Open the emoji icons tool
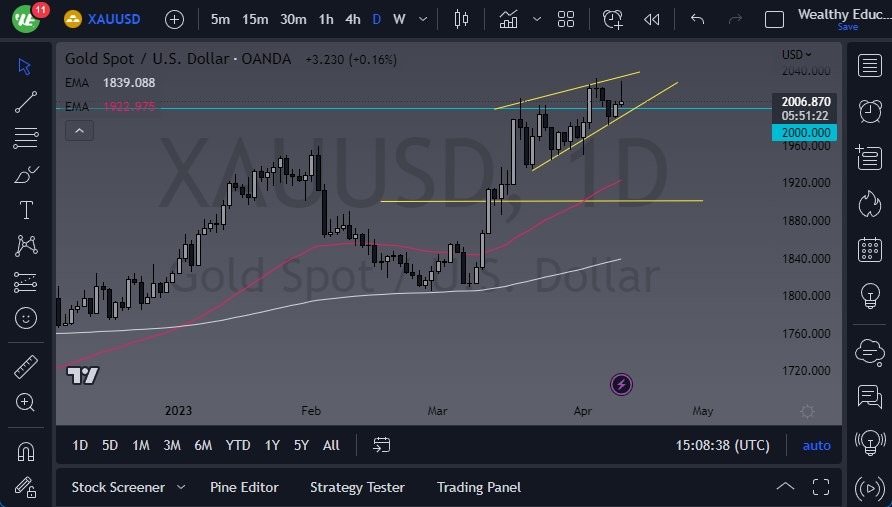This screenshot has width=892, height=507. pos(26,318)
